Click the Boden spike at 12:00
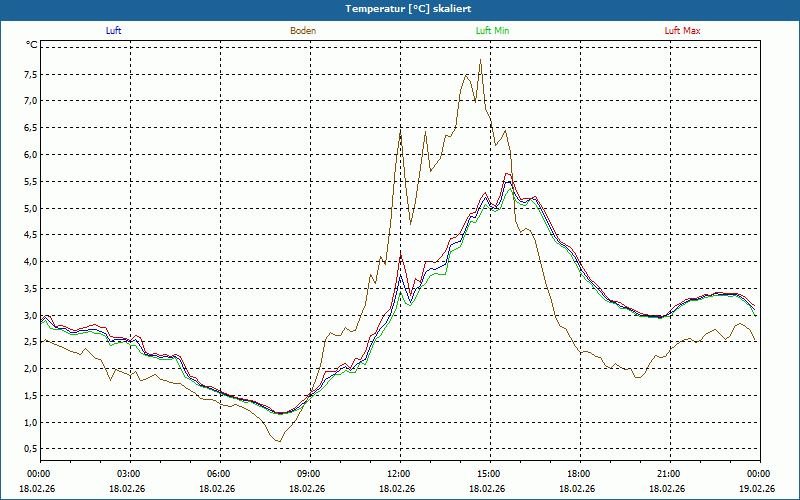 pyautogui.click(x=400, y=130)
